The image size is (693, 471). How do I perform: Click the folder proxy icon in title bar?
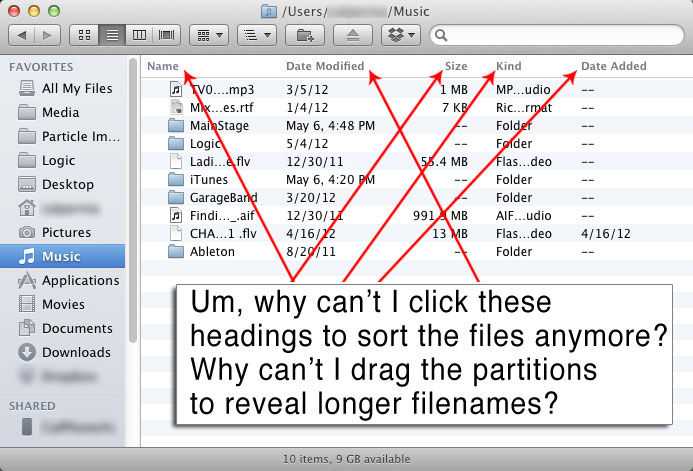[269, 11]
